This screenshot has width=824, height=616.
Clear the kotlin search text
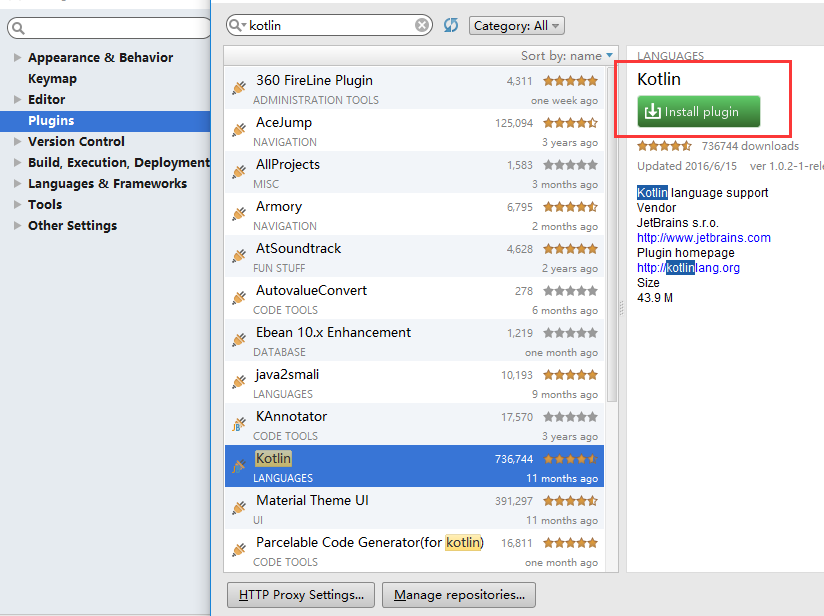(x=421, y=25)
